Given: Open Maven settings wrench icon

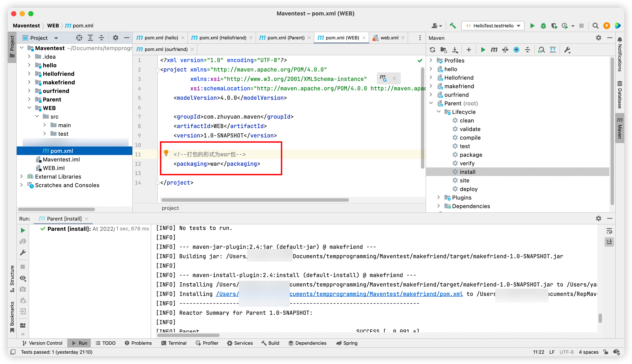Looking at the screenshot, I should [x=567, y=50].
